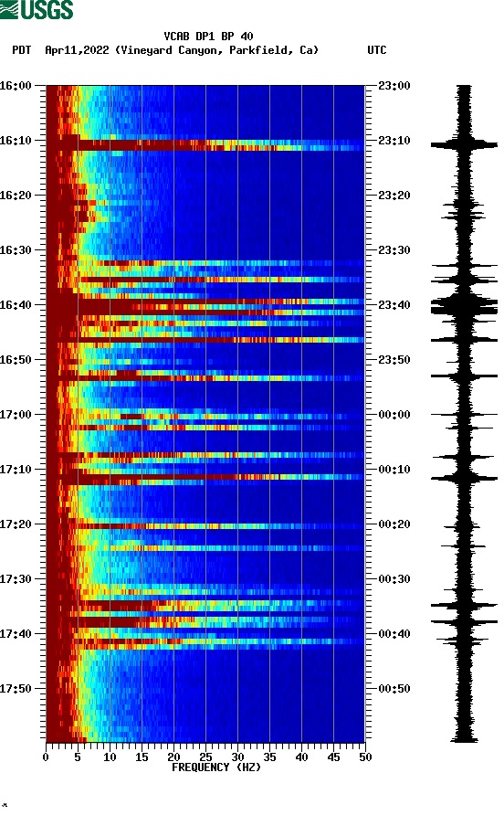Viewport: 504px width, 815px height.
Task: Click the 'UTC' timezone label
Action: pos(377,50)
